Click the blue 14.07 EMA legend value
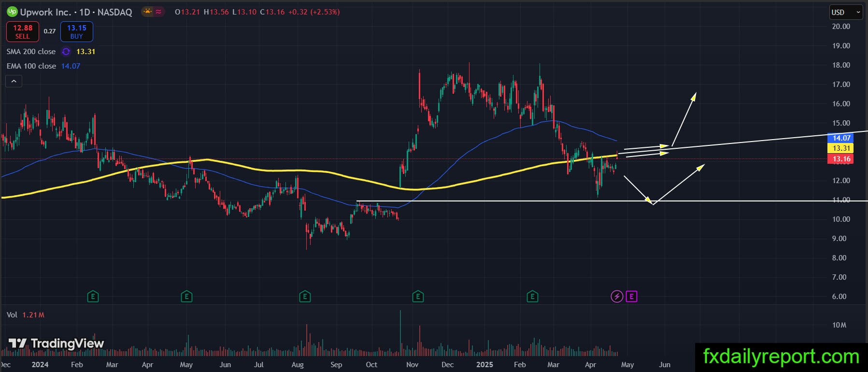Viewport: 868px width, 372px height. (71, 66)
